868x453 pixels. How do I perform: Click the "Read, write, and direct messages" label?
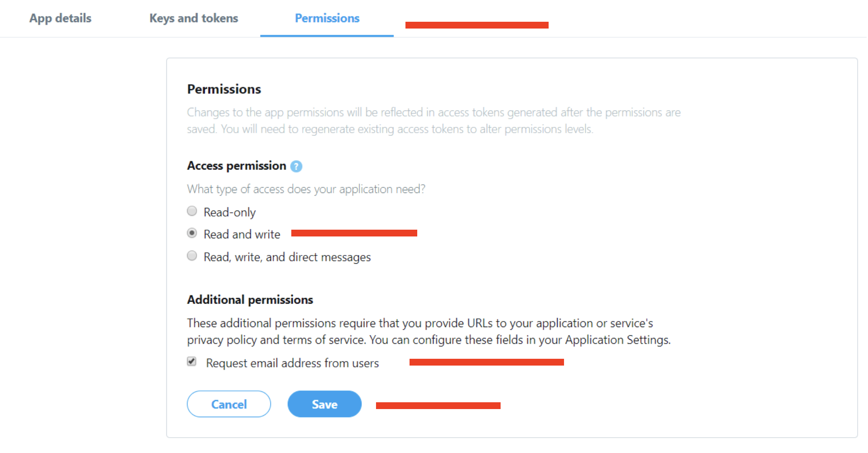[287, 257]
